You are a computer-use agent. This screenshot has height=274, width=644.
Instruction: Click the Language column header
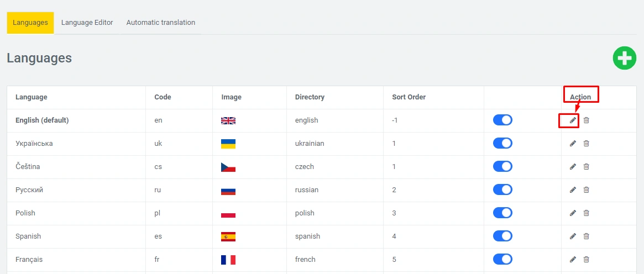(x=32, y=97)
